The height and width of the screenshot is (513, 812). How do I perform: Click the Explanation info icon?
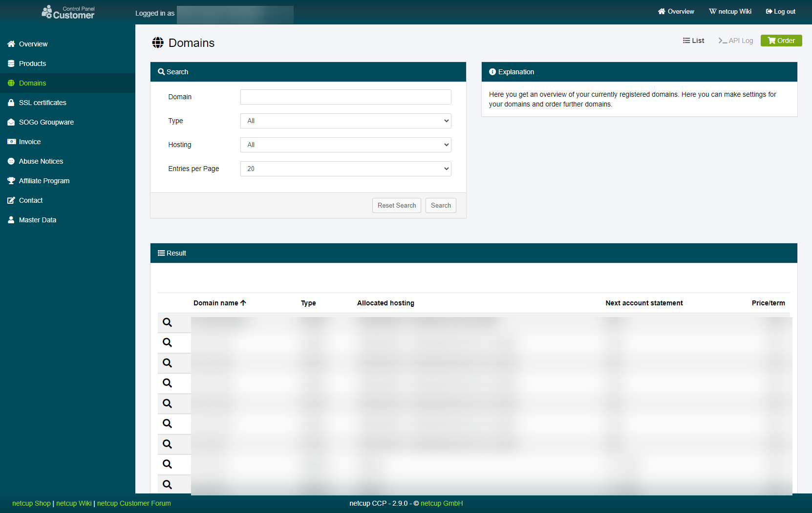pyautogui.click(x=492, y=72)
